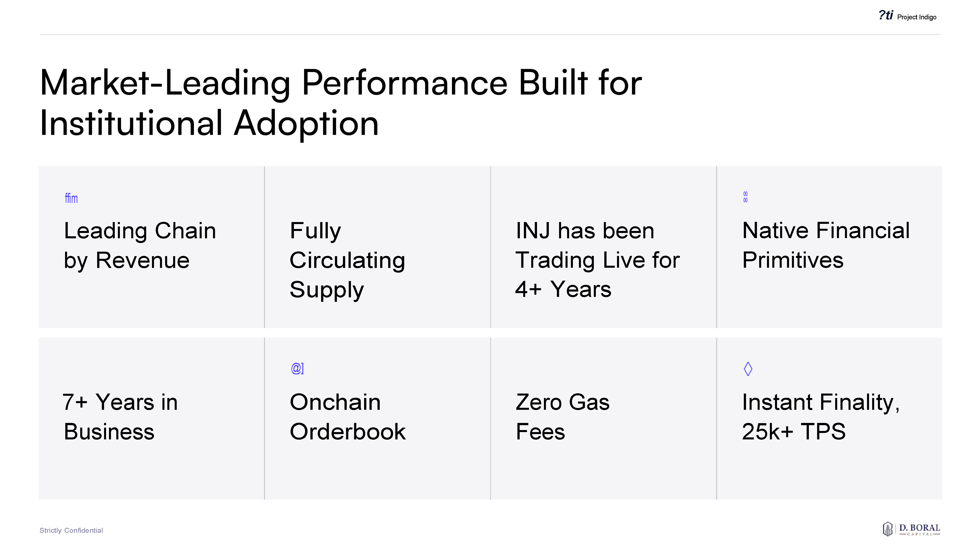
Task: Click the Institutional Adoption title line
Action: click(209, 123)
